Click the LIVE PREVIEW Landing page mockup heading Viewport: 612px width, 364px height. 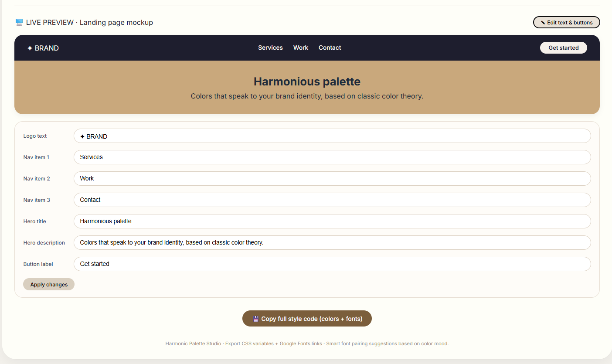click(x=84, y=22)
